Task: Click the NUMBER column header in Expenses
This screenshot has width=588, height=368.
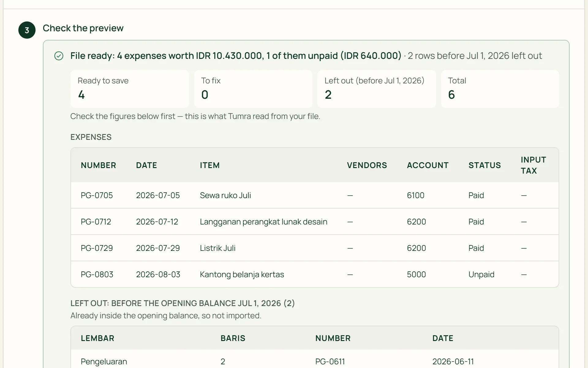Action: coord(98,165)
